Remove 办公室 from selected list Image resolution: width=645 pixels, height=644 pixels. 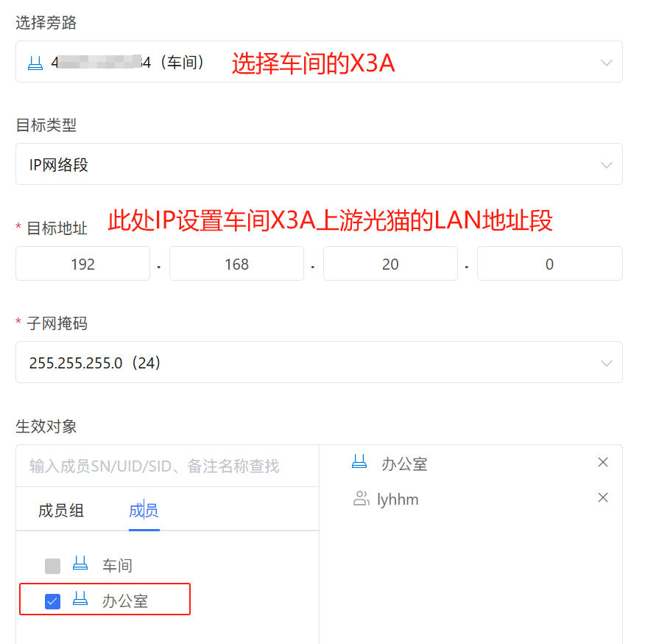click(603, 462)
